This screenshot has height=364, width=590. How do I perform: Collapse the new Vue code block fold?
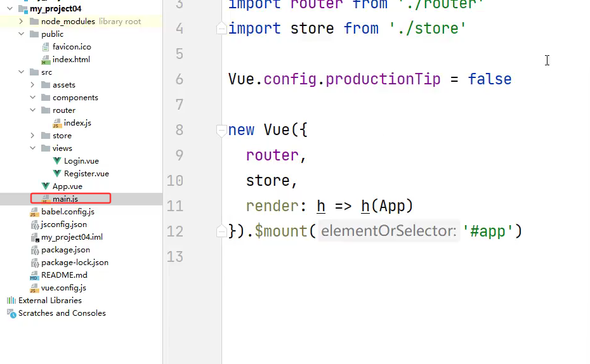pyautogui.click(x=221, y=130)
